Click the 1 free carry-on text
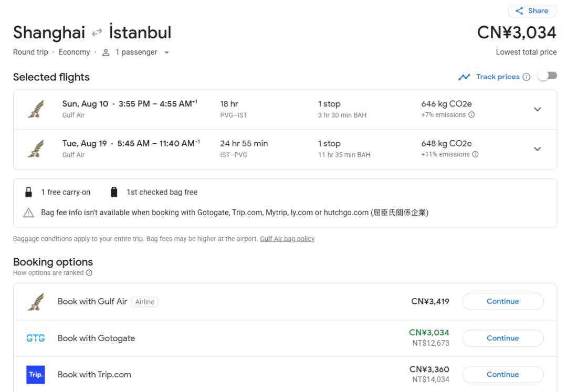The height and width of the screenshot is (392, 567). pyautogui.click(x=66, y=192)
